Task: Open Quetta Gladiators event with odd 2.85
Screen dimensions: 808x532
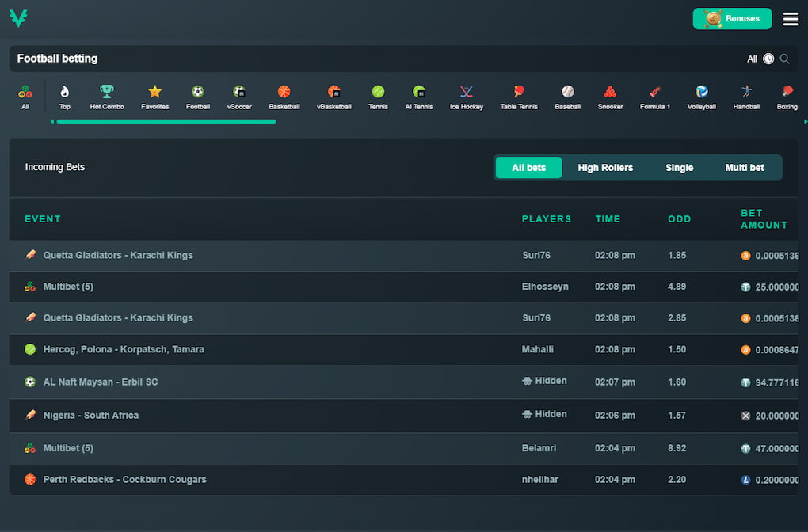Action: (403, 318)
